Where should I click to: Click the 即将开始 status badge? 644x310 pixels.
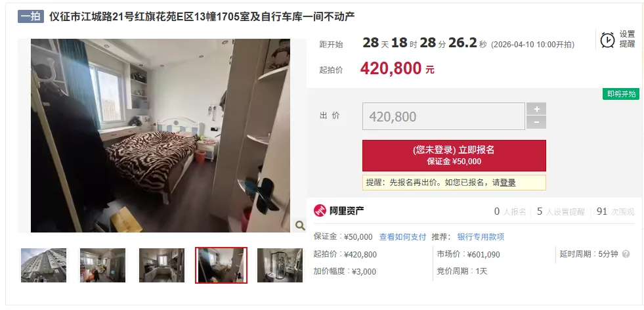(x=621, y=94)
